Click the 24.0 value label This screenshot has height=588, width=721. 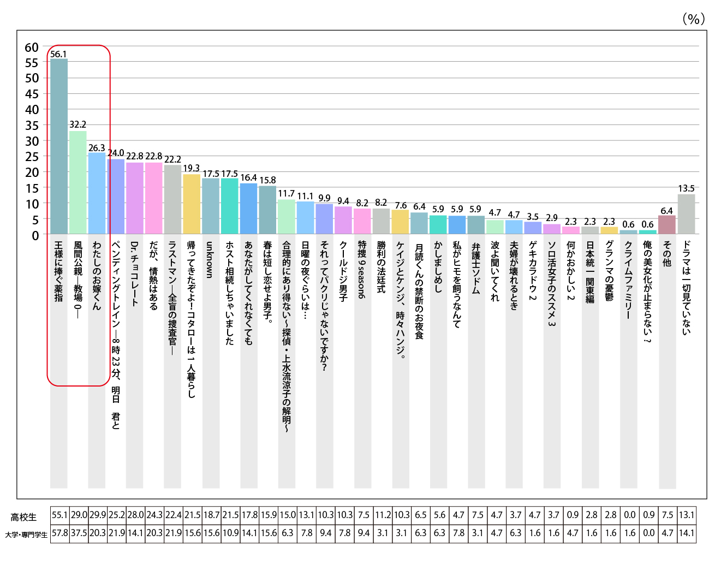tap(116, 153)
